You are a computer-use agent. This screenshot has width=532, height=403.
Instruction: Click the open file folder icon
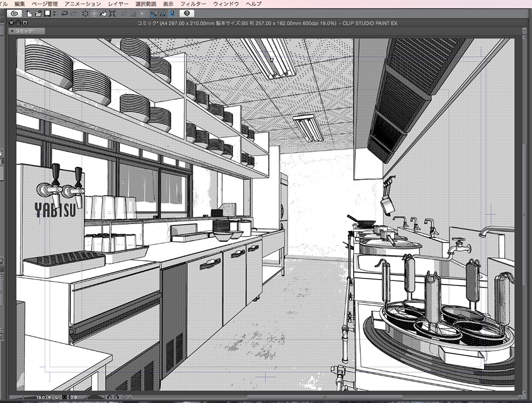point(38,14)
